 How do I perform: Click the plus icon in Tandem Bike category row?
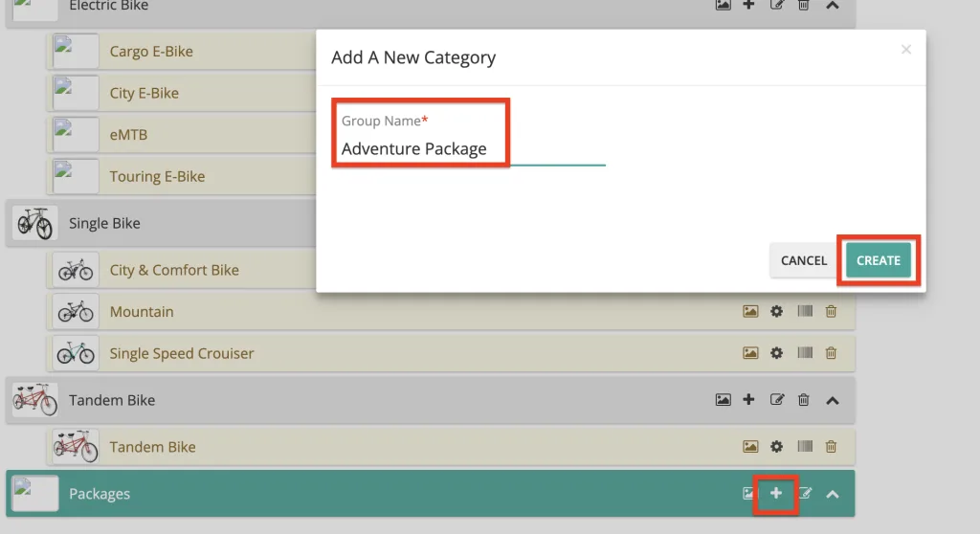[749, 400]
